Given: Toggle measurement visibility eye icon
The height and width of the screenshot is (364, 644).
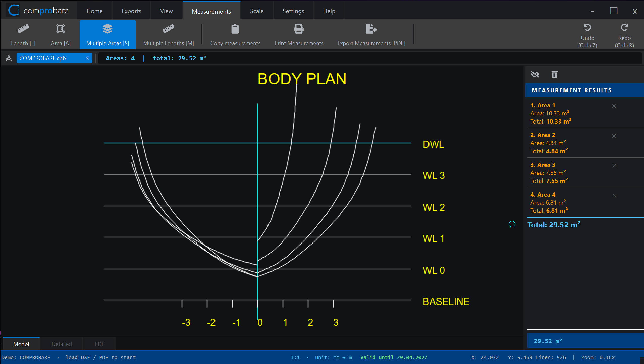Looking at the screenshot, I should tap(535, 74).
